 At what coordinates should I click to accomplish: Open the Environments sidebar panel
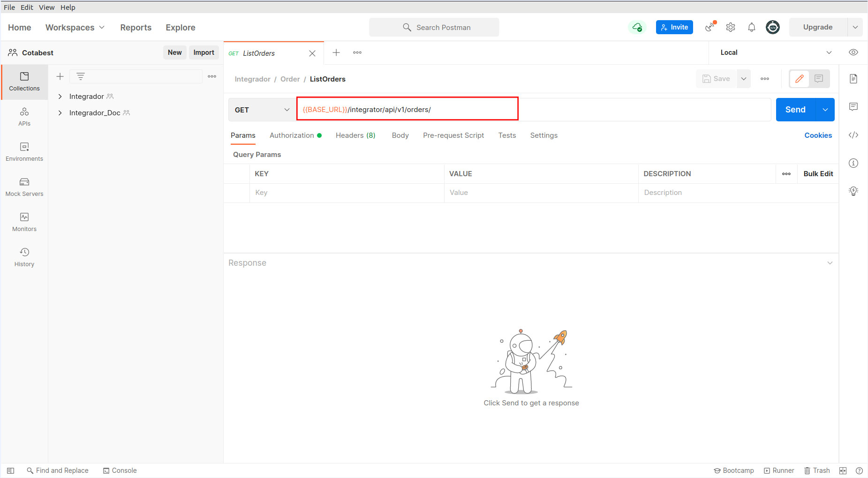(24, 152)
